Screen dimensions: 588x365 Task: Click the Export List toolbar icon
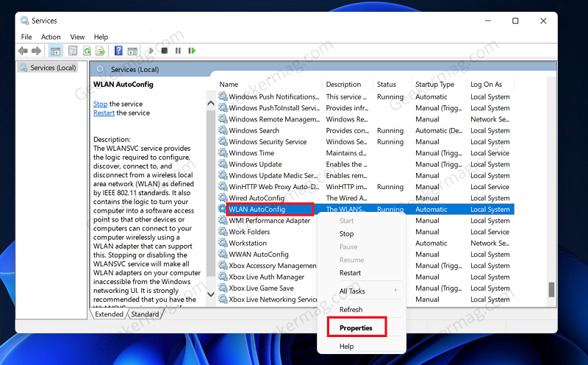click(100, 51)
